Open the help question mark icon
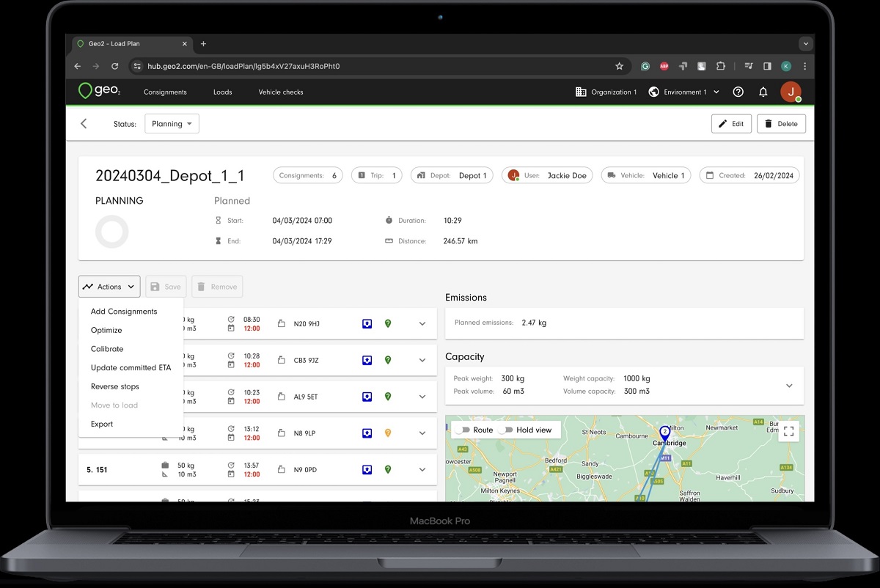Viewport: 880px width, 588px height. point(738,92)
